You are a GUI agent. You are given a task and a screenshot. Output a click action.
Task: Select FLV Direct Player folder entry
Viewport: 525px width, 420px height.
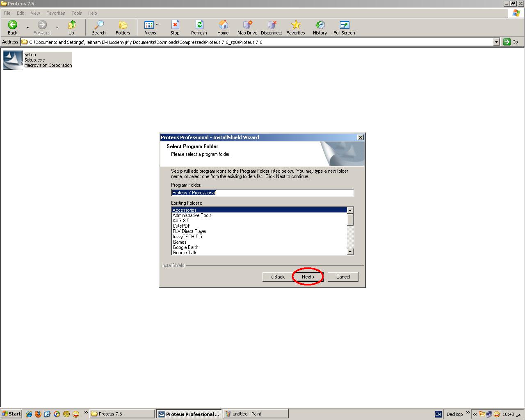tap(259, 231)
